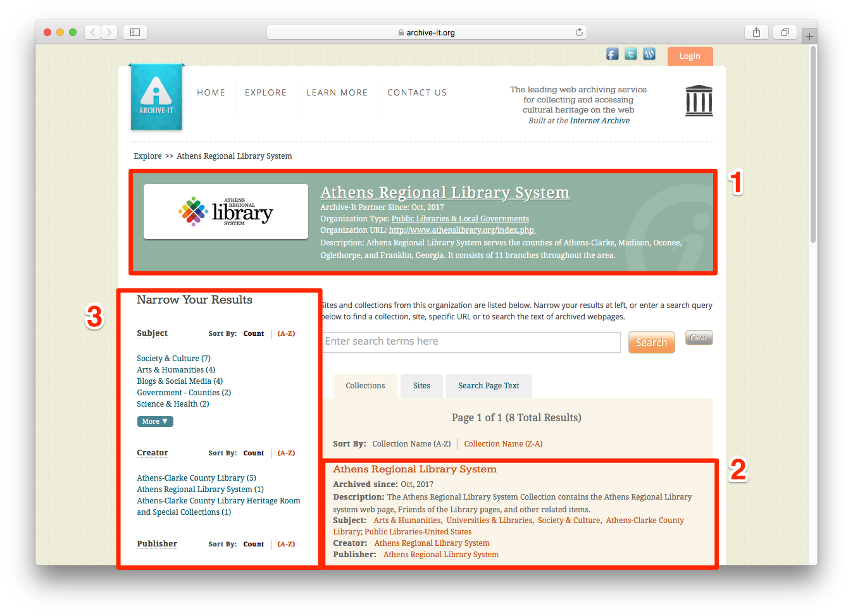Open the Explore menu item

click(266, 92)
